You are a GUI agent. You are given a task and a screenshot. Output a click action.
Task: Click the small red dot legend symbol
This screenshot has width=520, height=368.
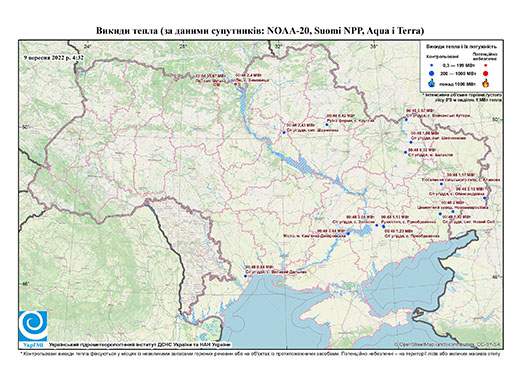coord(485,65)
